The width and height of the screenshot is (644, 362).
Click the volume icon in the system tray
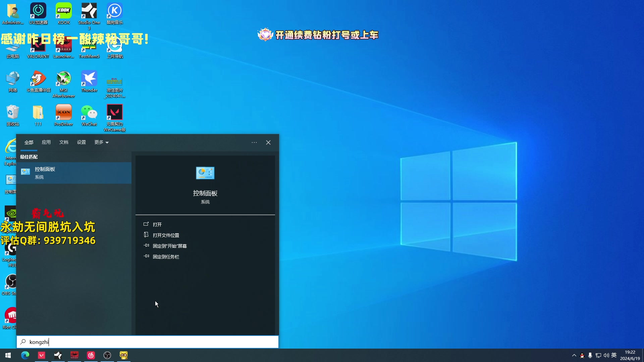click(x=606, y=355)
